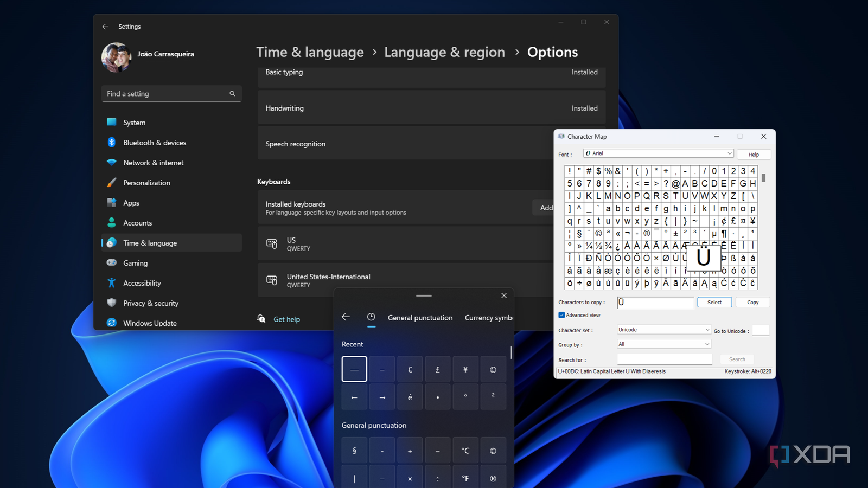This screenshot has height=488, width=868.
Task: Open Accounts settings from the sidebar
Action: click(x=137, y=222)
